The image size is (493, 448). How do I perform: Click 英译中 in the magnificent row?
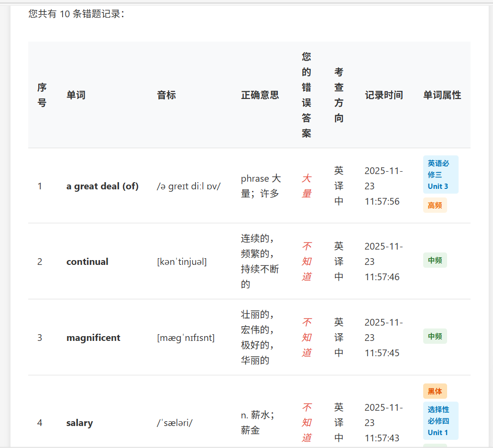(x=339, y=338)
